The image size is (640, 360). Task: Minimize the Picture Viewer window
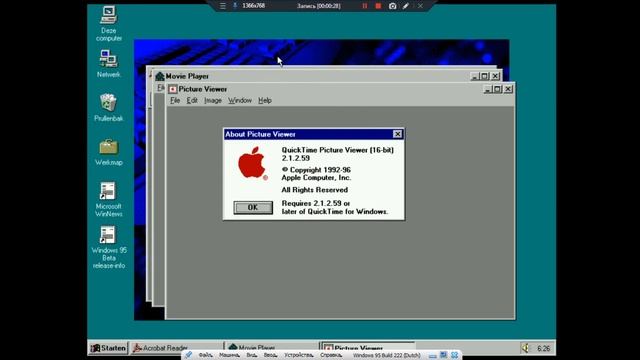point(487,89)
